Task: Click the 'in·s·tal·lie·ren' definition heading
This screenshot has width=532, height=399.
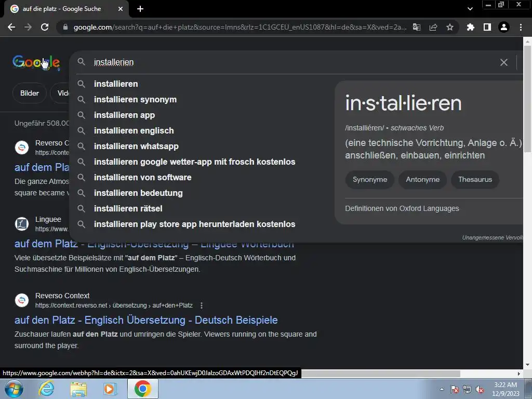Action: click(x=403, y=103)
